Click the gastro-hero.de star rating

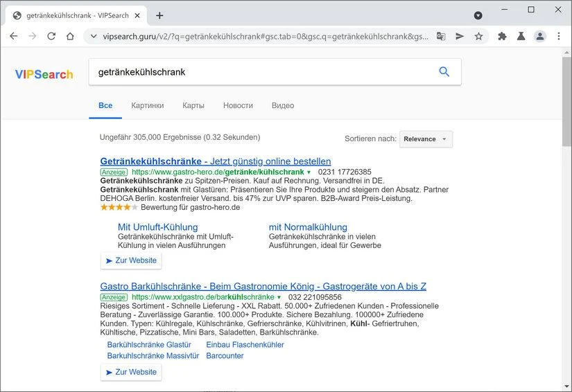pos(119,207)
